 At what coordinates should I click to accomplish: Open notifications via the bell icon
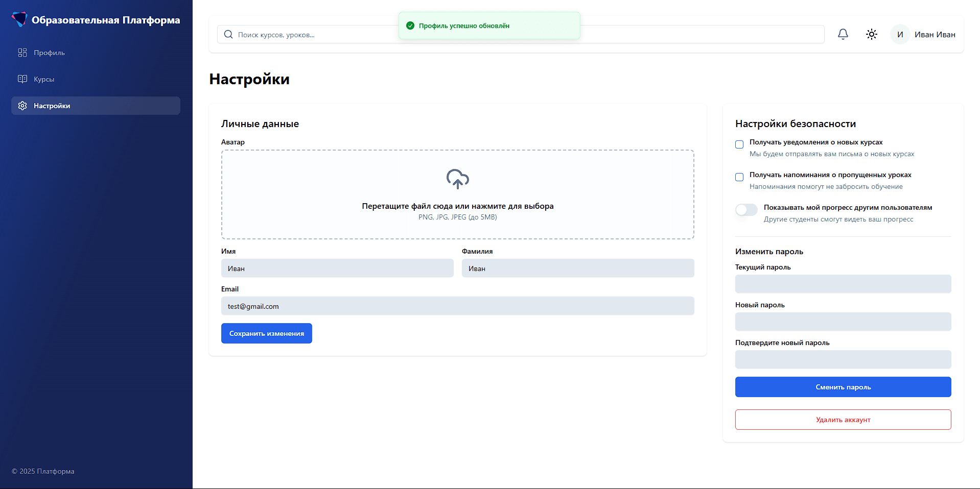843,34
